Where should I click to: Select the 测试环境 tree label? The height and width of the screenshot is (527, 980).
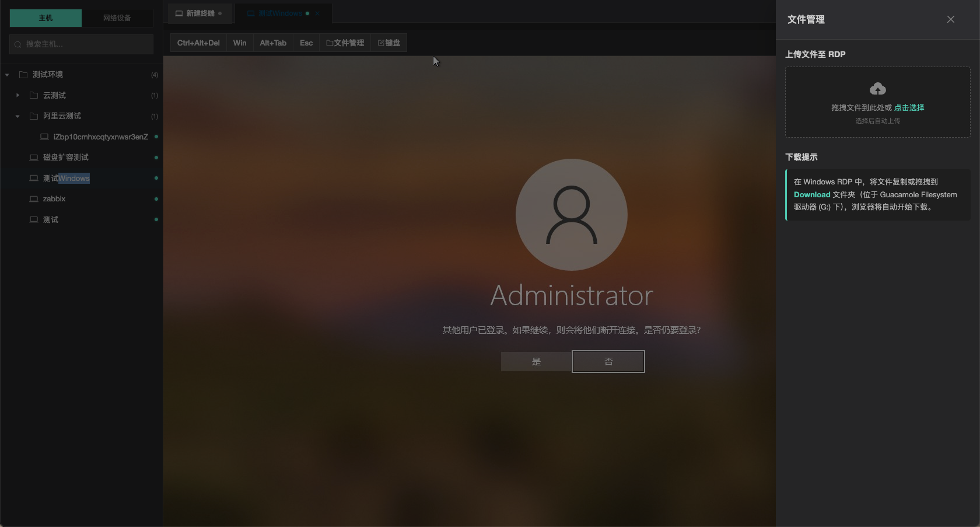[48, 75]
